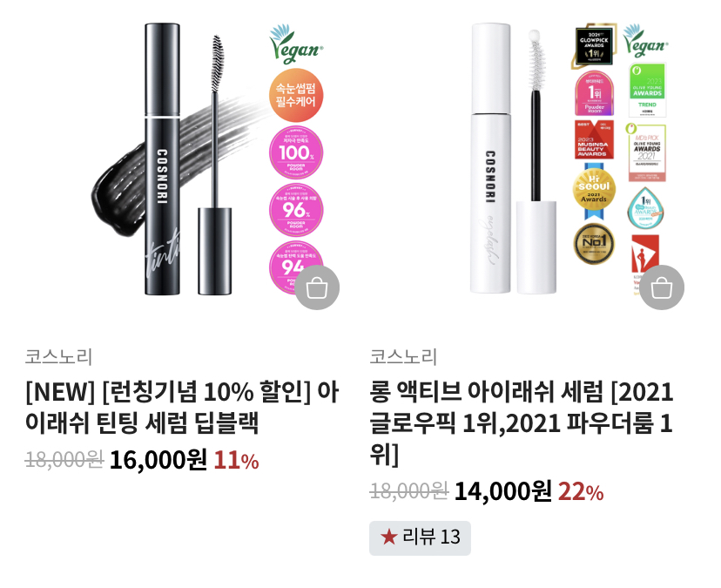Click the orange 속눈썹펌 필수케어 badge
The image size is (721, 588).
296,95
